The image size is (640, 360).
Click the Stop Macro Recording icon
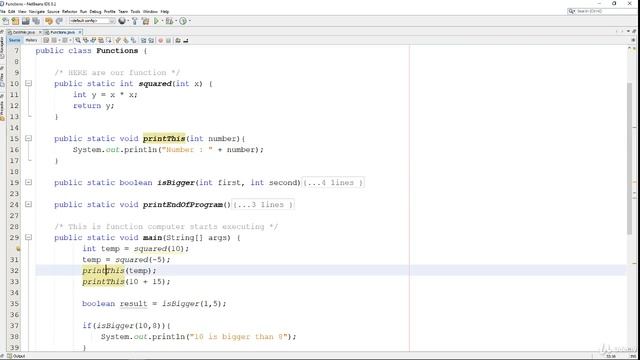pyautogui.click(x=168, y=40)
